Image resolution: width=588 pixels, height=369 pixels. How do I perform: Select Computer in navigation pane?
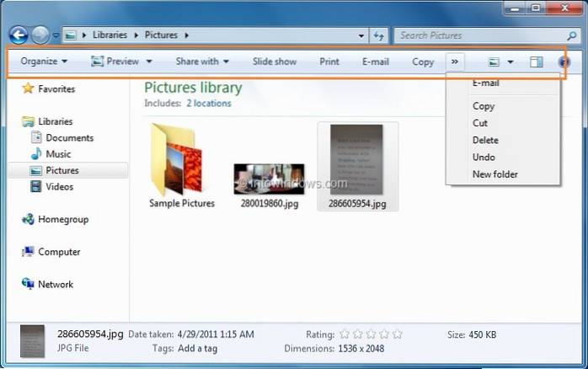pyautogui.click(x=59, y=252)
